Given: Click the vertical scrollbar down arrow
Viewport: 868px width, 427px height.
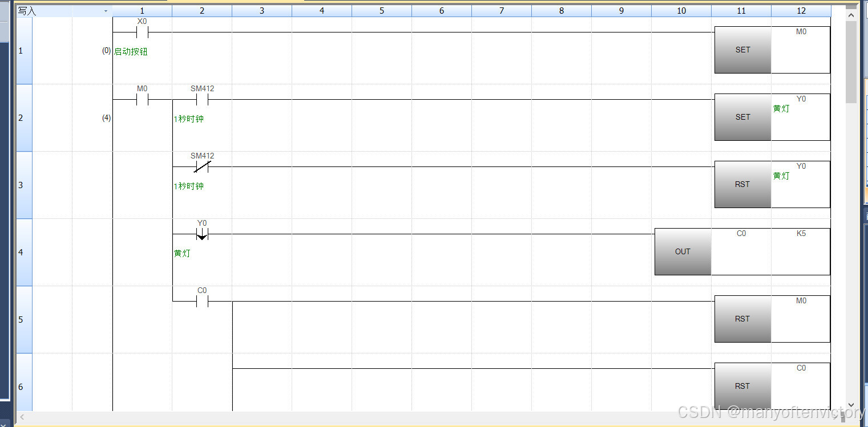Looking at the screenshot, I should pyautogui.click(x=851, y=405).
